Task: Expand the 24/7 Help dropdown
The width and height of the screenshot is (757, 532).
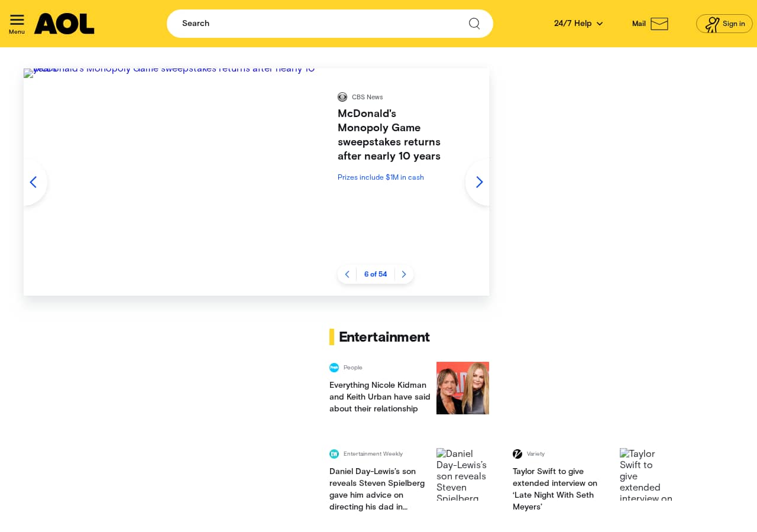Action: 578,24
